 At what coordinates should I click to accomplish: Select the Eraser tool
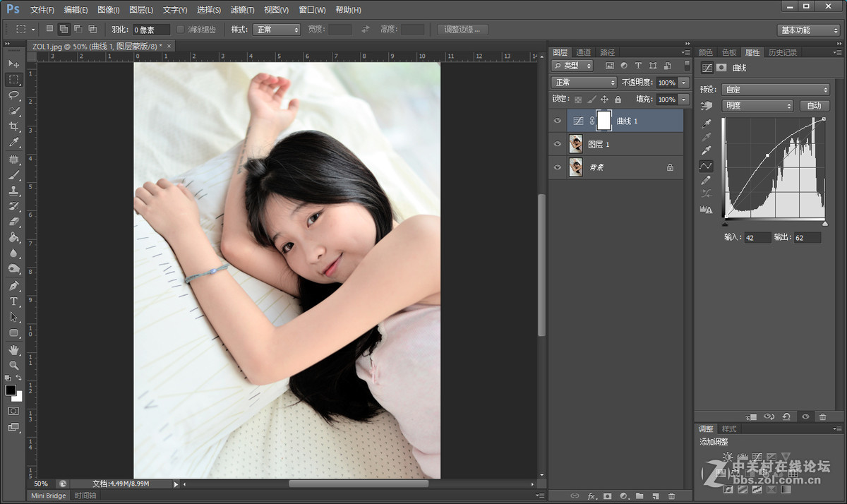(13, 222)
